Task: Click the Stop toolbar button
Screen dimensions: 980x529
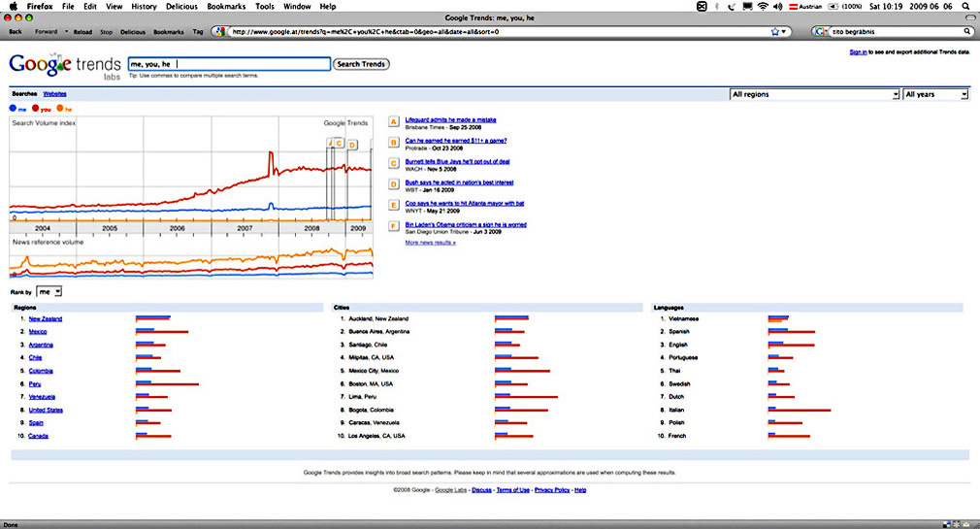Action: pos(107,31)
